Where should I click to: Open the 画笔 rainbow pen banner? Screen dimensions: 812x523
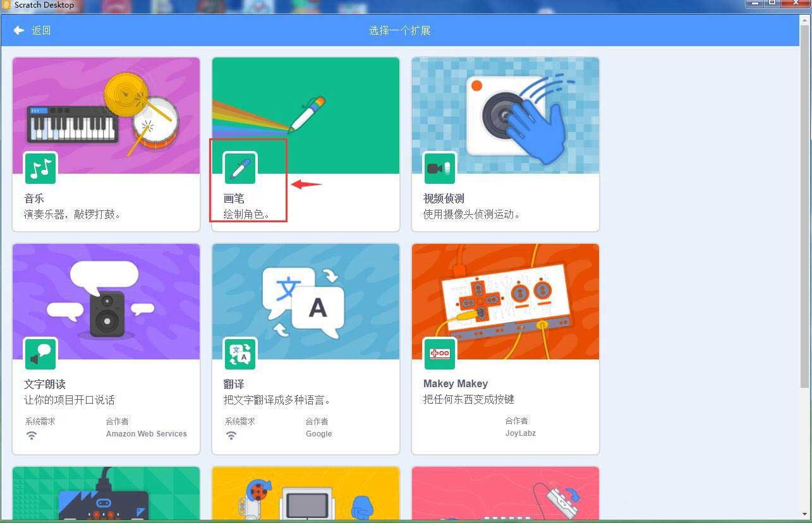click(306, 116)
